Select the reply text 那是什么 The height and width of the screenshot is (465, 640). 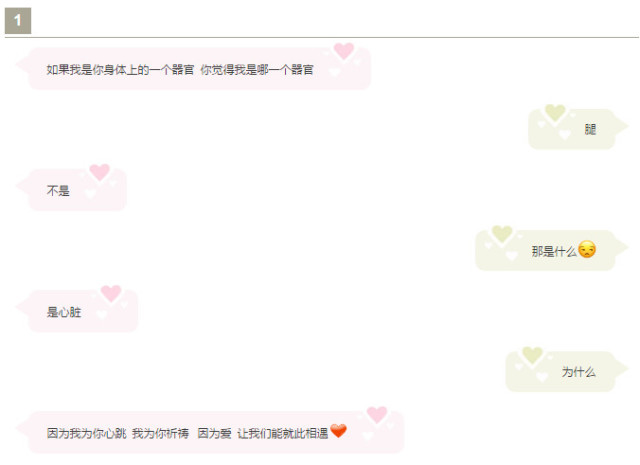[x=554, y=251]
